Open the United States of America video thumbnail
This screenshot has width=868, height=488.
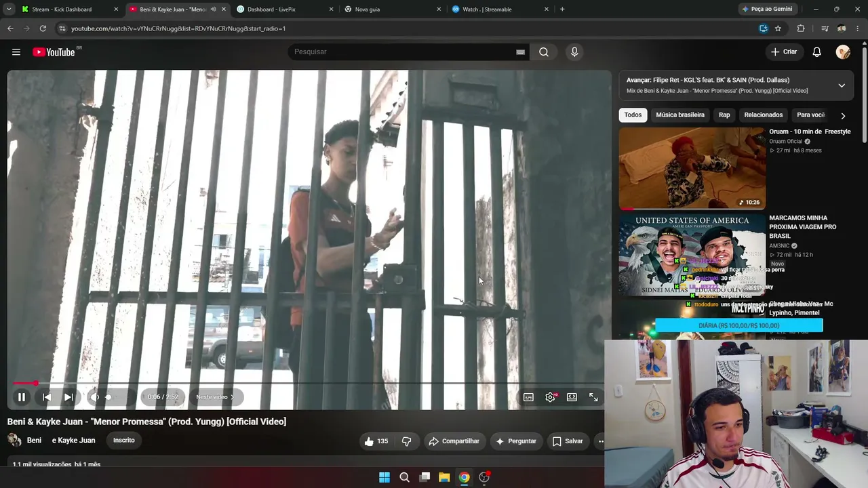pyautogui.click(x=692, y=255)
